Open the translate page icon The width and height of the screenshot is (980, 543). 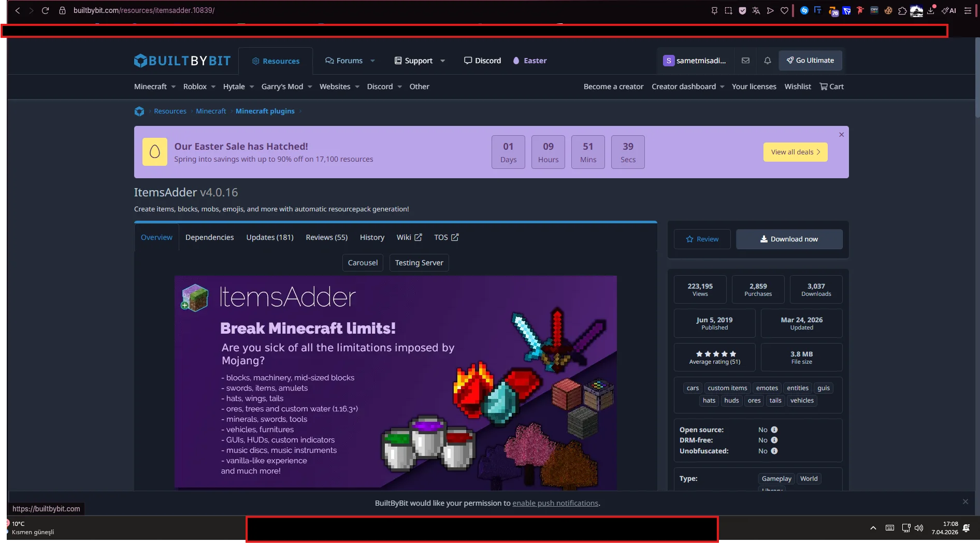[756, 10]
